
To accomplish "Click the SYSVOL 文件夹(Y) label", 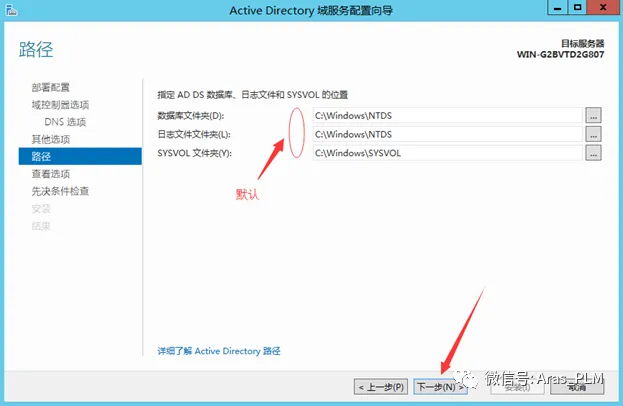I will (x=195, y=153).
